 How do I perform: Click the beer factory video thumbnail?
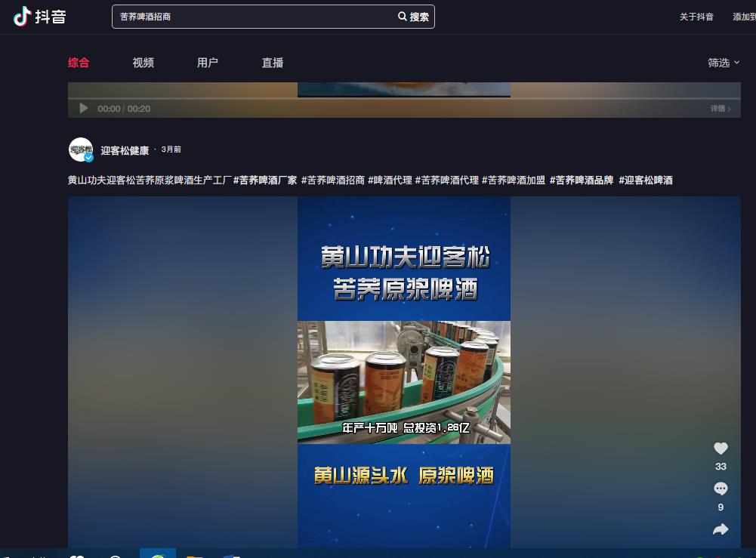tap(404, 371)
